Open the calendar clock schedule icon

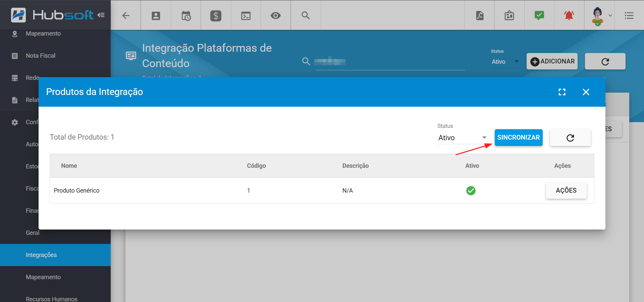point(186,15)
